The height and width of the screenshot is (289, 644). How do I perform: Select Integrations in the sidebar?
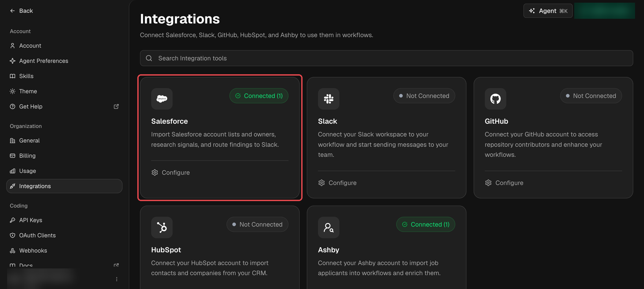(x=64, y=186)
